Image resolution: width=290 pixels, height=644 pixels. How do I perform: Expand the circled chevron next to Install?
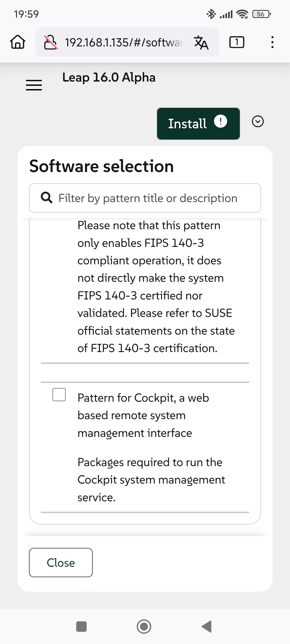coord(258,121)
